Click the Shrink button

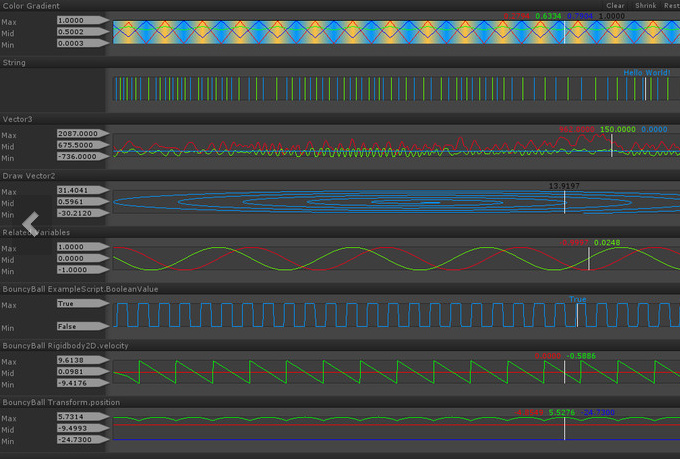click(645, 6)
